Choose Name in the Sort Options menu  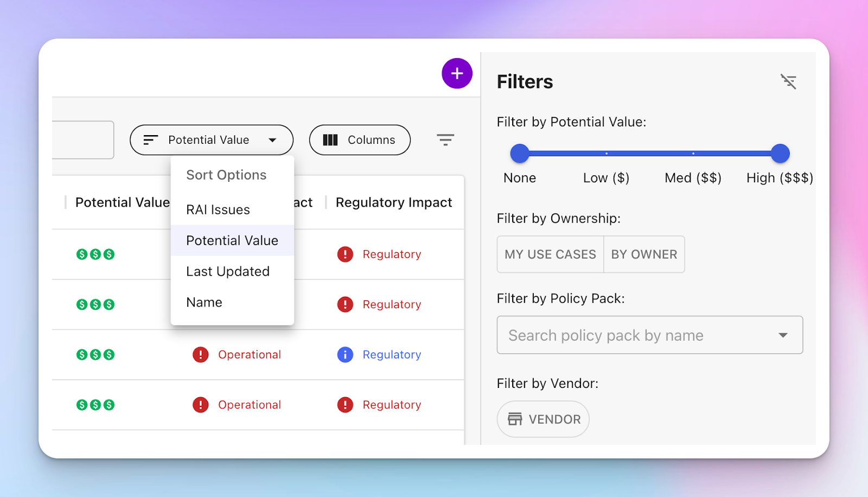203,302
